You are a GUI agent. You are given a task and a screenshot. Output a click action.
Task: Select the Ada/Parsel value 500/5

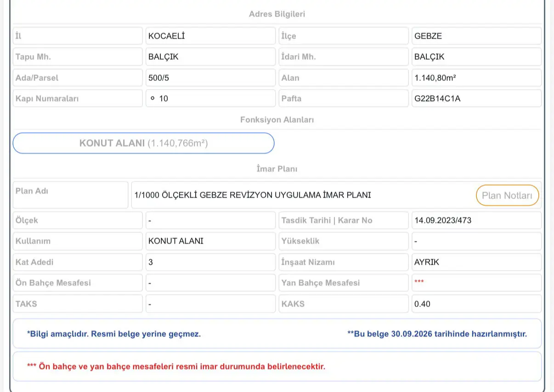tap(159, 78)
